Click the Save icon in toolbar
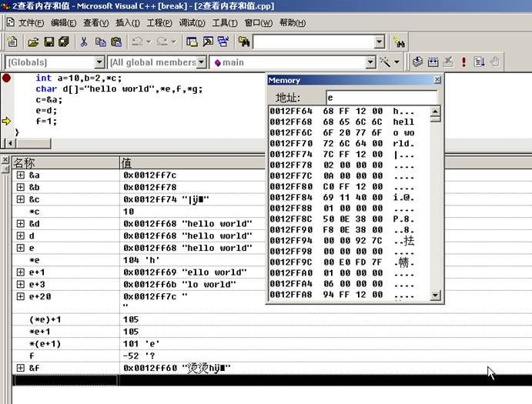The width and height of the screenshot is (532, 404). (x=49, y=42)
